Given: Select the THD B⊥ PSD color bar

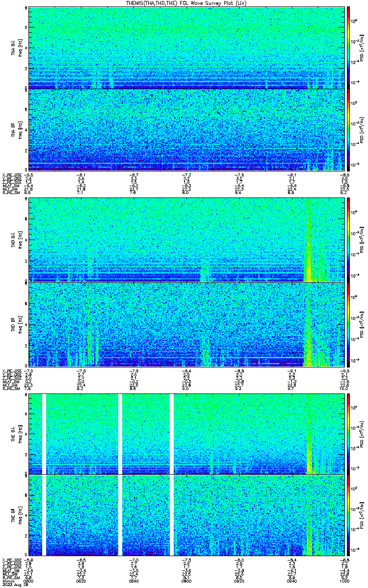Looking at the screenshot, I should [348, 240].
